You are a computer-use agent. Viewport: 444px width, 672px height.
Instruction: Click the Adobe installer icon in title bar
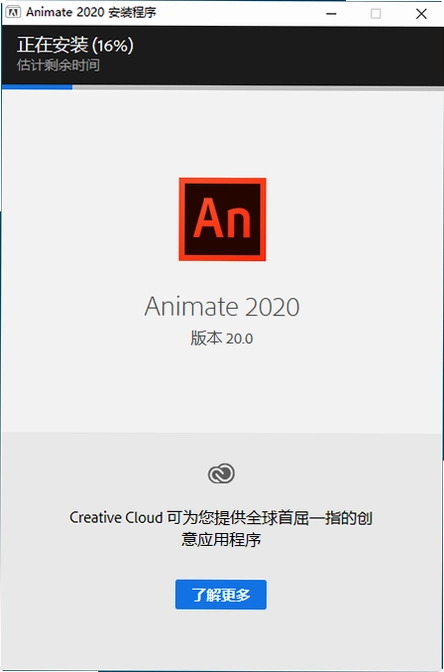[x=13, y=12]
